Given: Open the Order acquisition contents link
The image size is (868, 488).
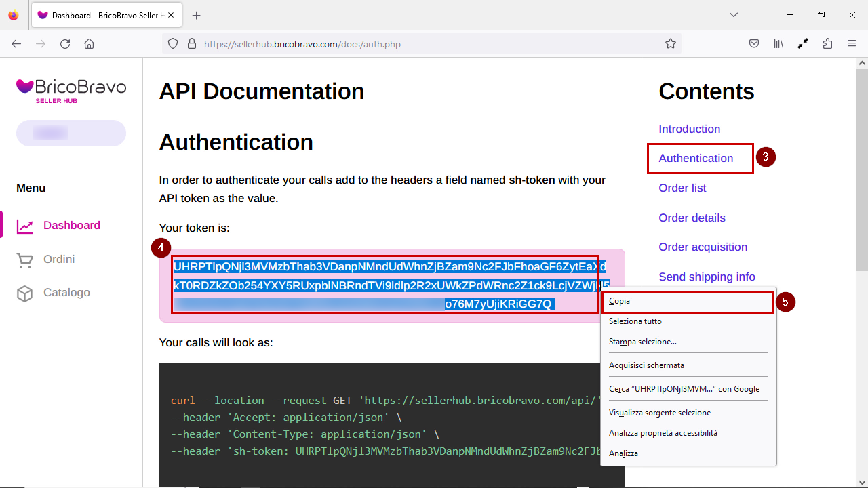Looking at the screenshot, I should 703,247.
